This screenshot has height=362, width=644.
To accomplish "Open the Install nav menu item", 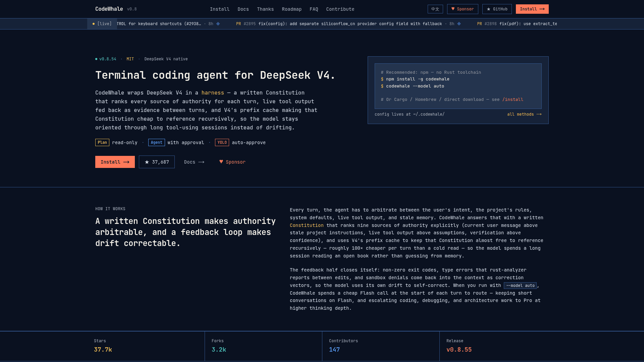I will [x=220, y=9].
